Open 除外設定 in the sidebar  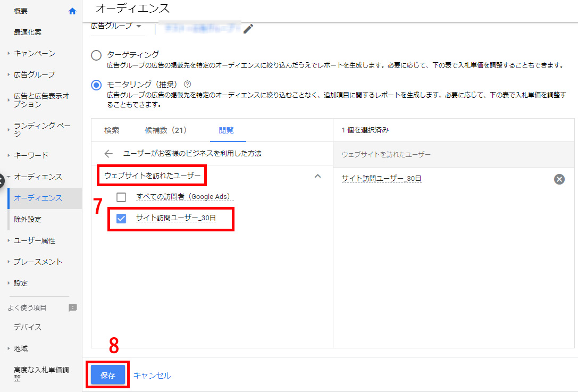tap(28, 220)
